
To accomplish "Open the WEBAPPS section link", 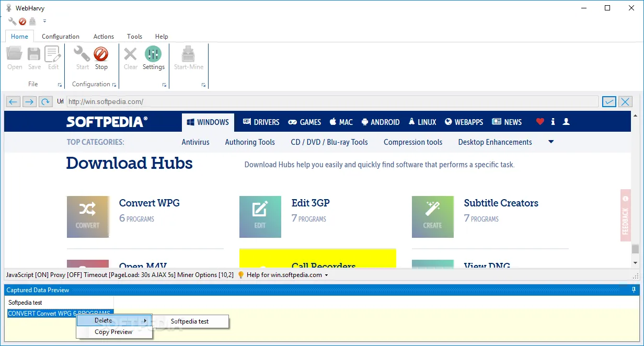I will tap(464, 122).
